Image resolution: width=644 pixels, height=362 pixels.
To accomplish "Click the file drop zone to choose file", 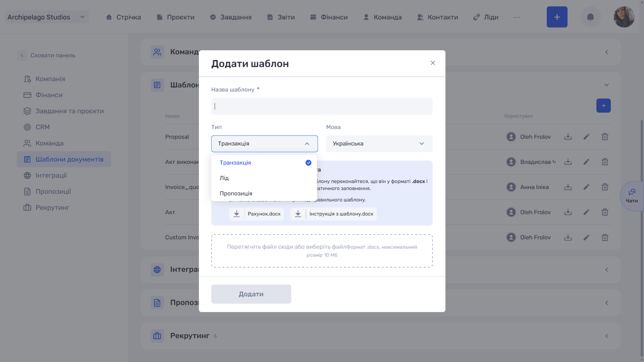I will click(x=322, y=251).
